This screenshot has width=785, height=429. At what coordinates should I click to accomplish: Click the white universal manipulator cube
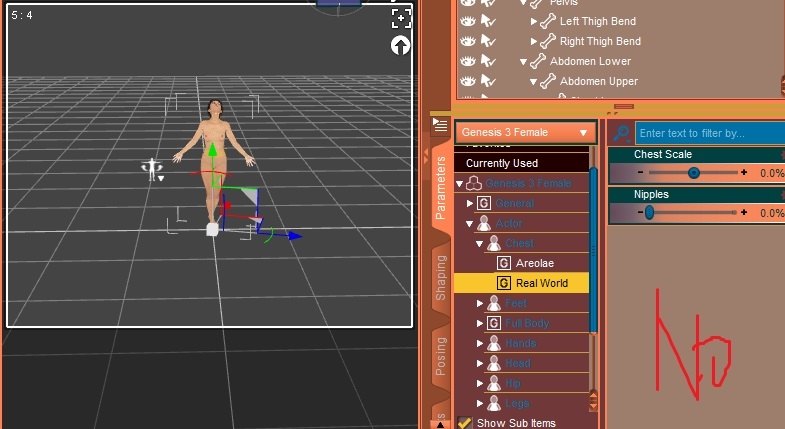click(212, 229)
